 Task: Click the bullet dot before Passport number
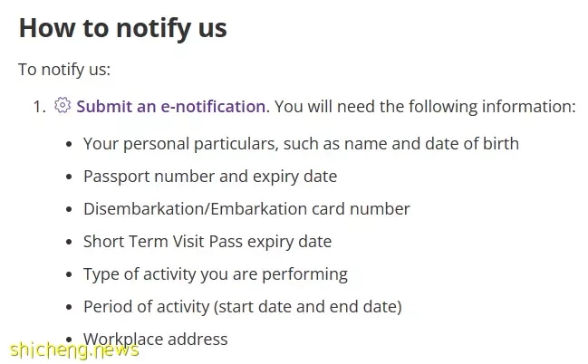pyautogui.click(x=69, y=177)
